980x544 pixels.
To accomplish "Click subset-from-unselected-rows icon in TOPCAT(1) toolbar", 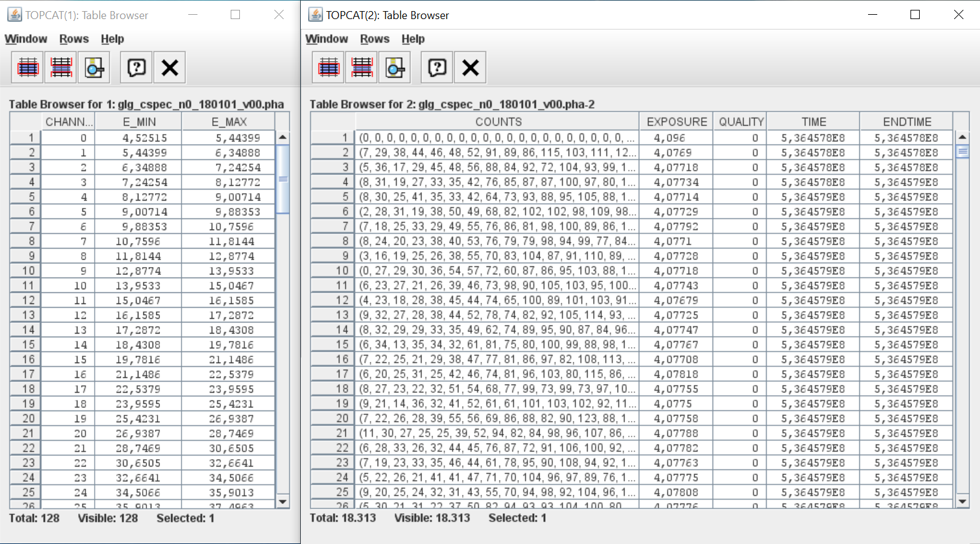I will [61, 67].
